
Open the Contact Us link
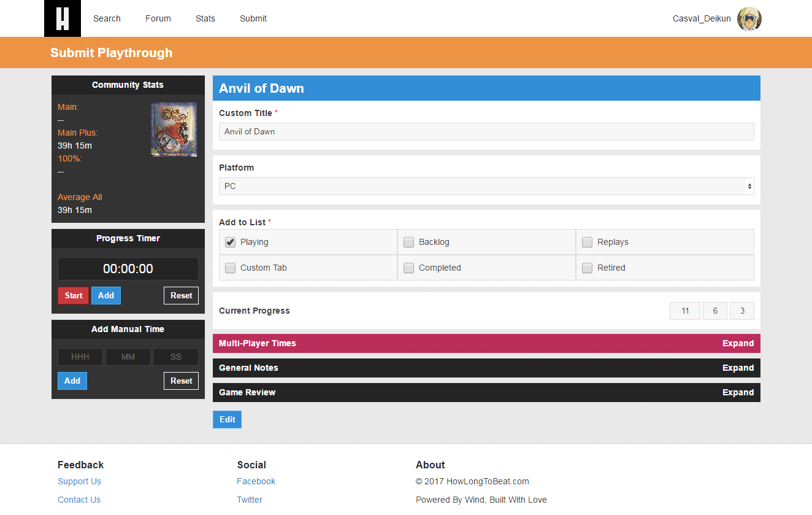[x=79, y=500]
